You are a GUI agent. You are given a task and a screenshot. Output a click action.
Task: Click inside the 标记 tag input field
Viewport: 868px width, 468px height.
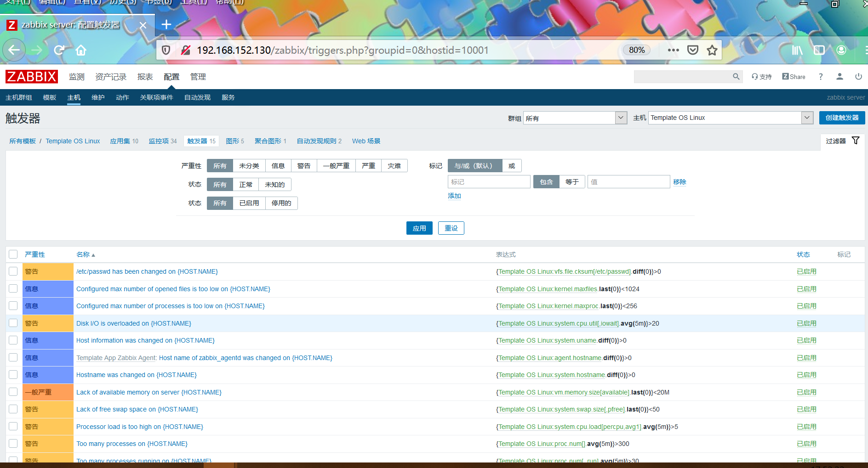pyautogui.click(x=489, y=181)
